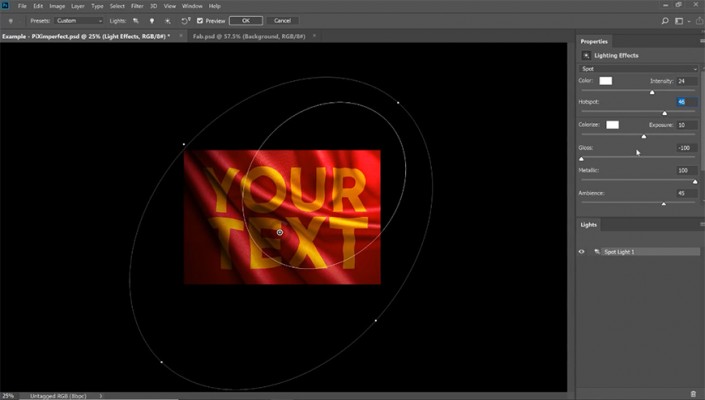The height and width of the screenshot is (400, 705).
Task: Open the Spot light type dropdown
Action: coord(638,69)
